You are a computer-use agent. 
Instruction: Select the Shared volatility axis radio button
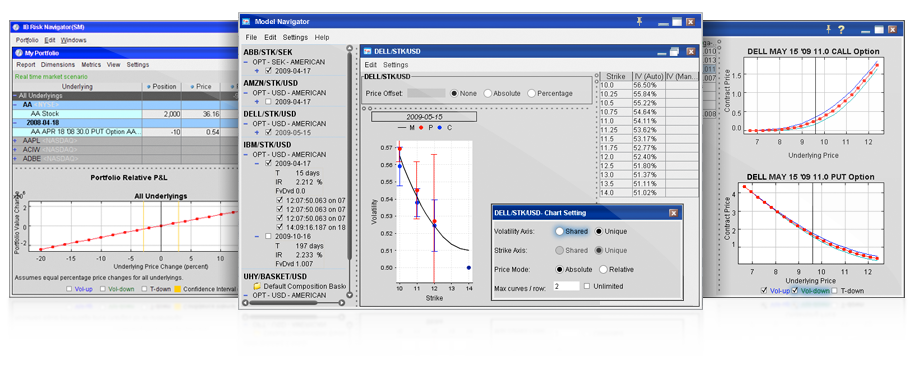click(560, 231)
